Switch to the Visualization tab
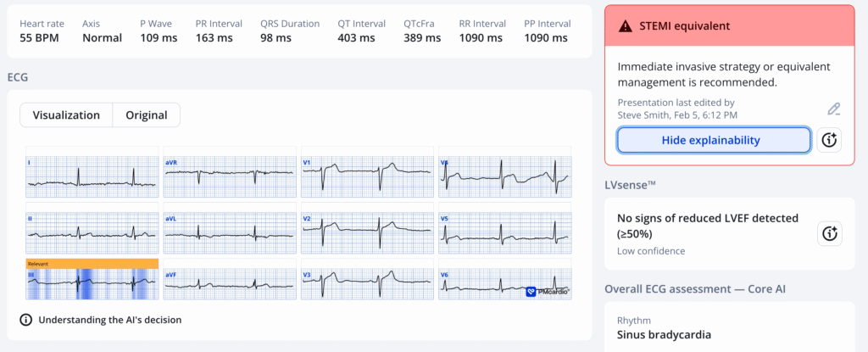The height and width of the screenshot is (352, 868). coord(66,115)
